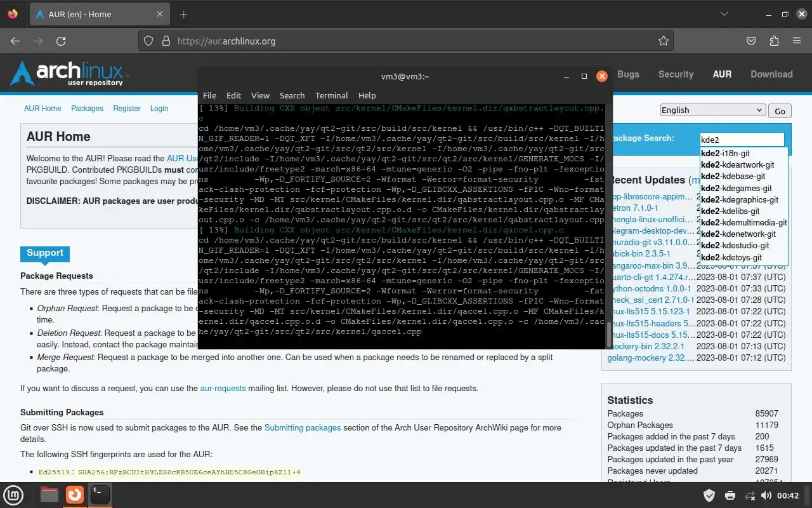Open the Packages submenu link
The width and height of the screenshot is (812, 508).
87,109
